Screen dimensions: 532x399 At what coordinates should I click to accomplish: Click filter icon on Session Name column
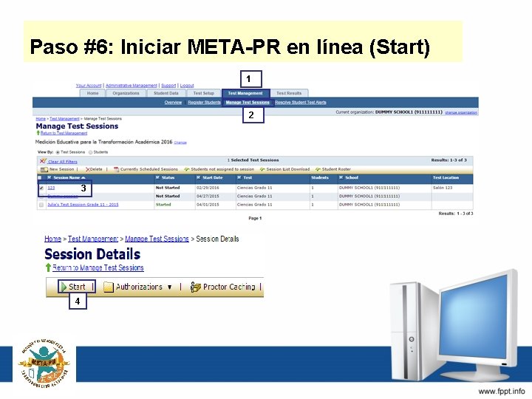[x=50, y=177]
